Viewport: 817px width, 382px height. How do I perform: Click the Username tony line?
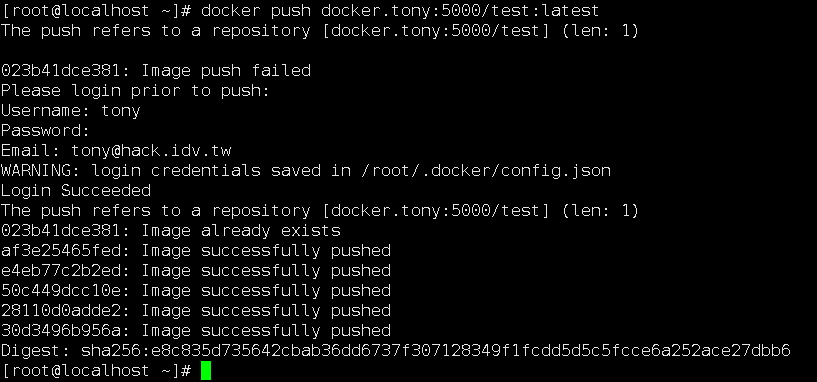70,110
